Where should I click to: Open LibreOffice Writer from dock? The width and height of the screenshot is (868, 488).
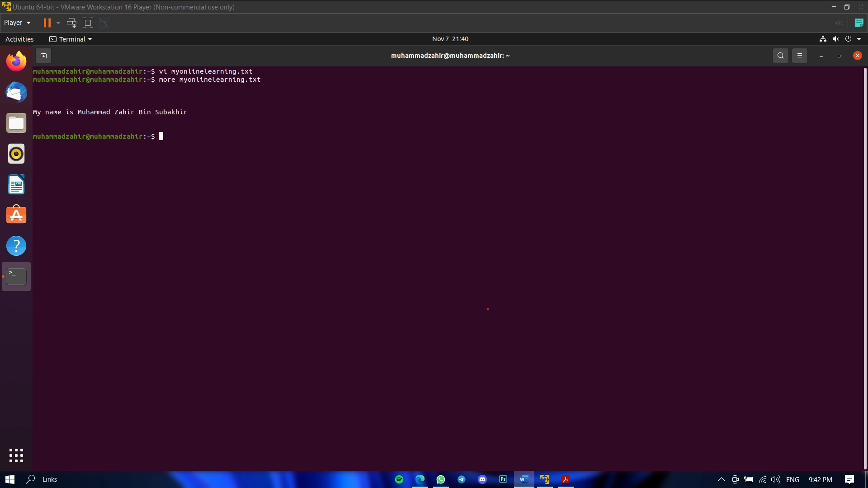[16, 184]
